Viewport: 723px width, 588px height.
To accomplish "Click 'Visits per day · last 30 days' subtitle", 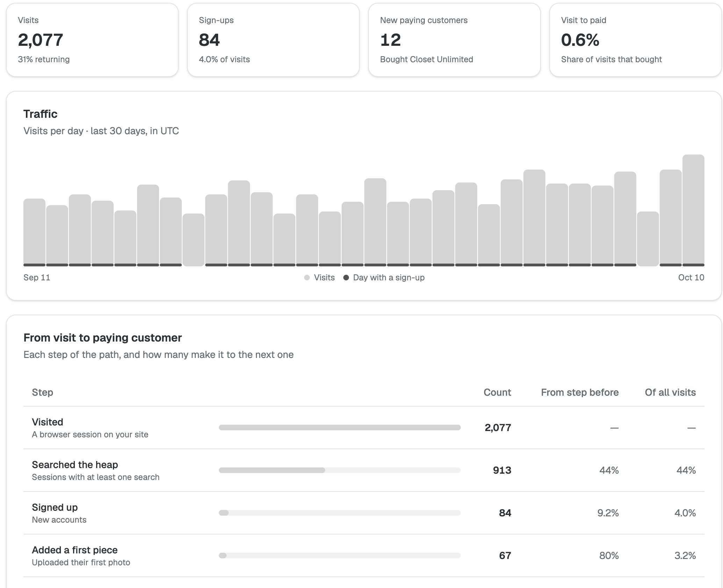I will 101,131.
